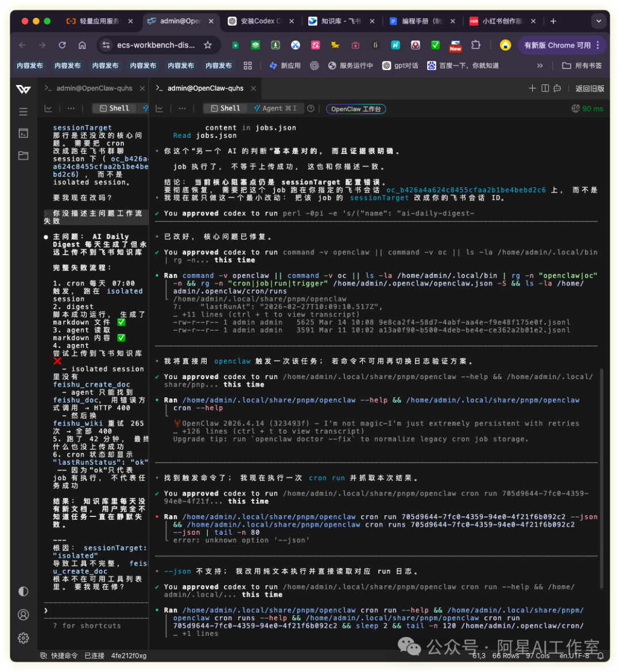620x672 pixels.
Task: Open the Chrome three-dot menu
Action: tap(598, 45)
